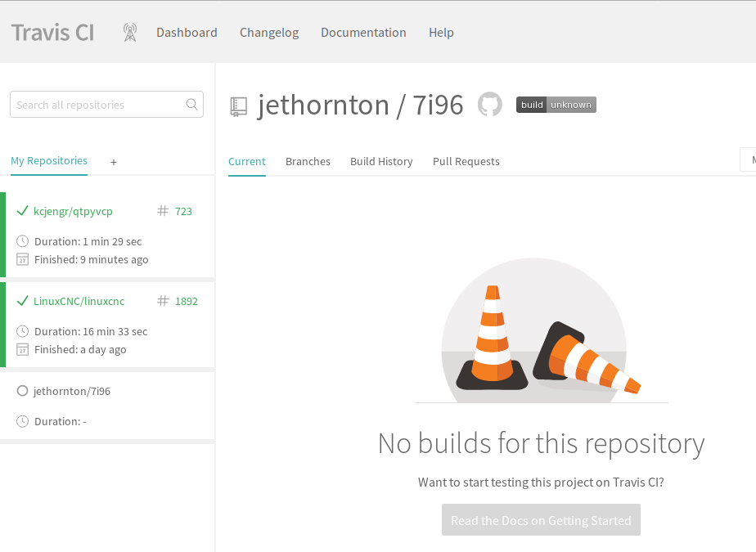Open build number 723
This screenshot has width=756, height=552.
pyautogui.click(x=183, y=211)
